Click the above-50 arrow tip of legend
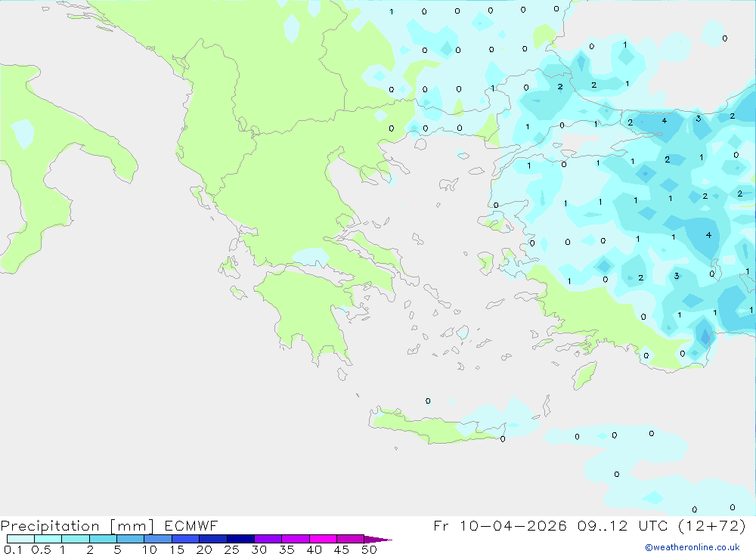The height and width of the screenshot is (554, 756). pos(378,539)
